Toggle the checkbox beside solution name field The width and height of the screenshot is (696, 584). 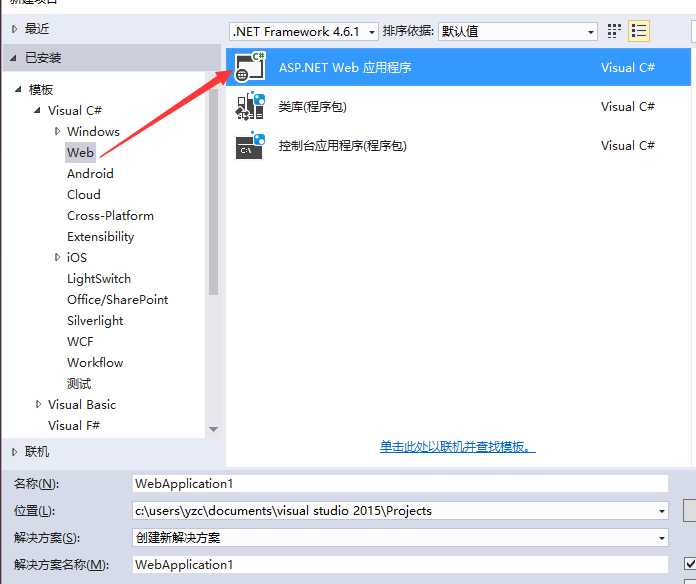pos(690,564)
